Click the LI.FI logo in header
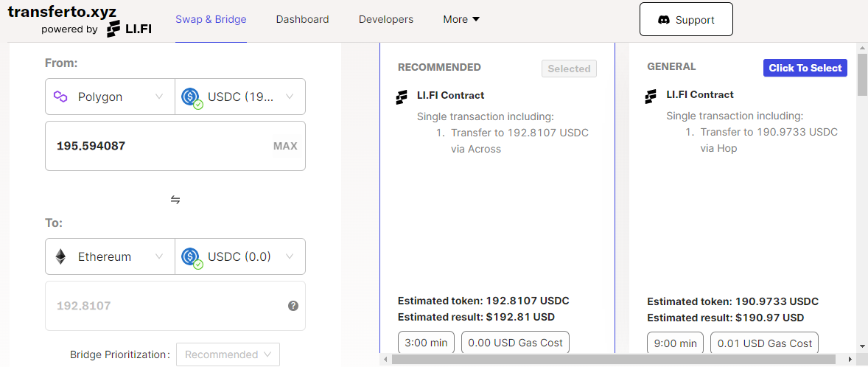 click(x=129, y=29)
